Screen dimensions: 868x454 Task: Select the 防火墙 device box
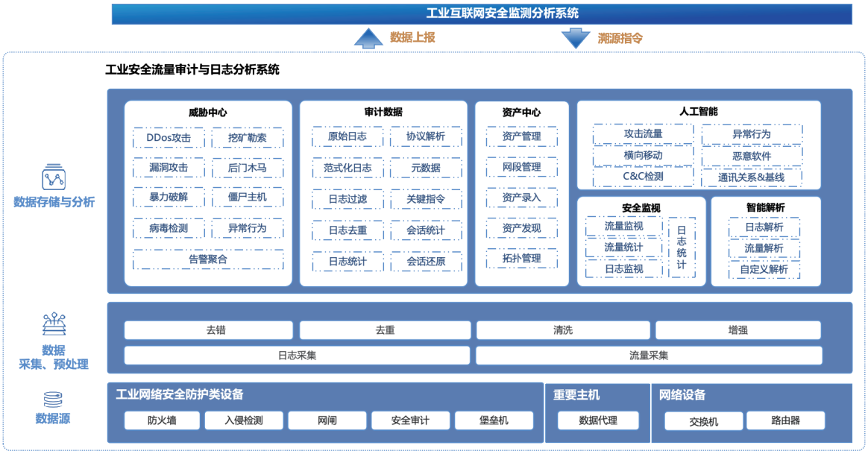(162, 420)
